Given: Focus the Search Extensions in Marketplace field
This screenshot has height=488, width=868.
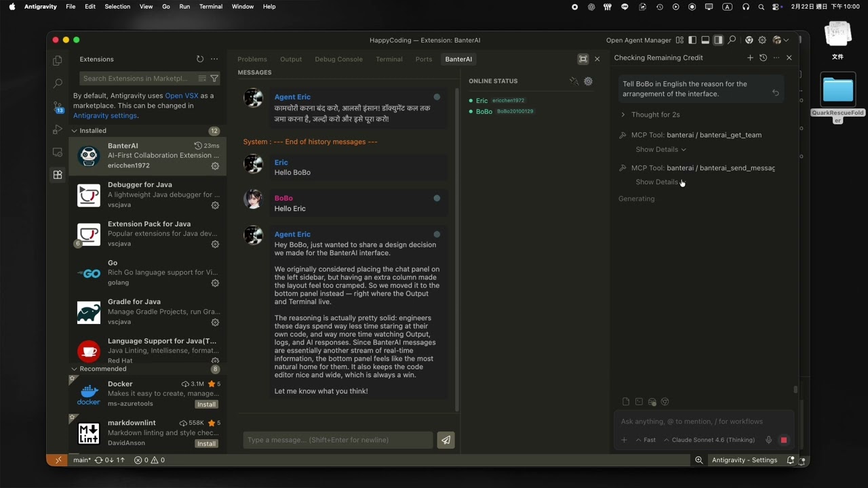Looking at the screenshot, I should 149,79.
